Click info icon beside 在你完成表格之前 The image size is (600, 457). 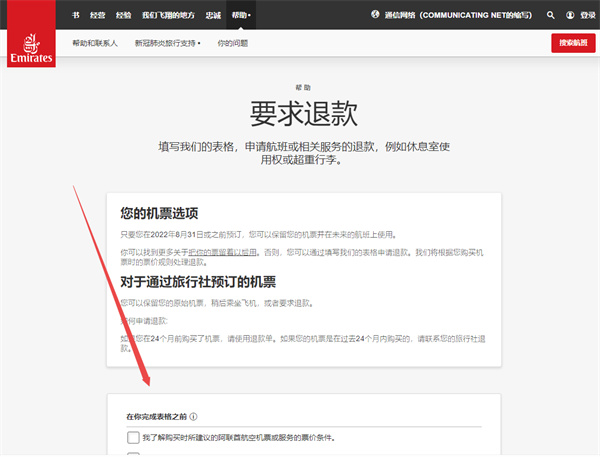[x=194, y=417]
